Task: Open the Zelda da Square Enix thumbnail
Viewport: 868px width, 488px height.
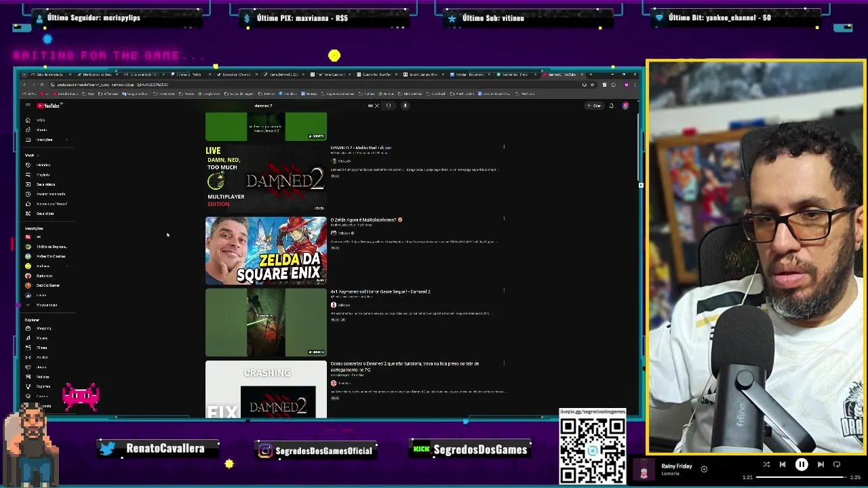Action: [x=266, y=250]
